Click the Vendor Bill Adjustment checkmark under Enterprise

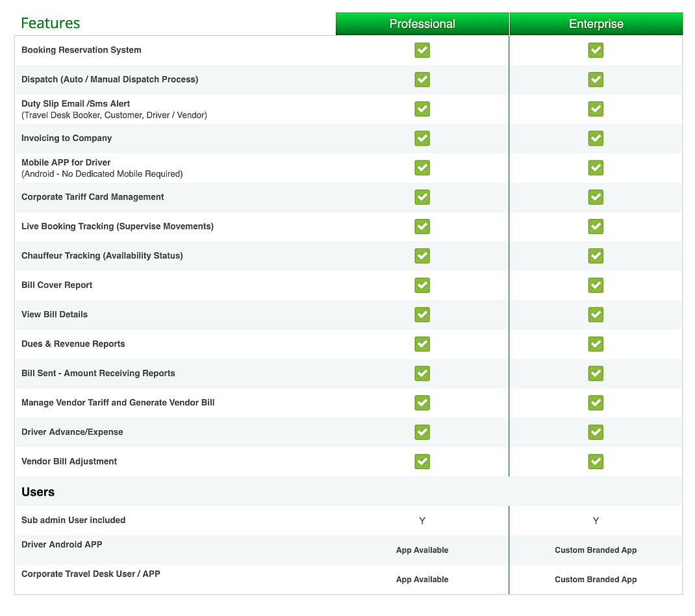coord(596,461)
